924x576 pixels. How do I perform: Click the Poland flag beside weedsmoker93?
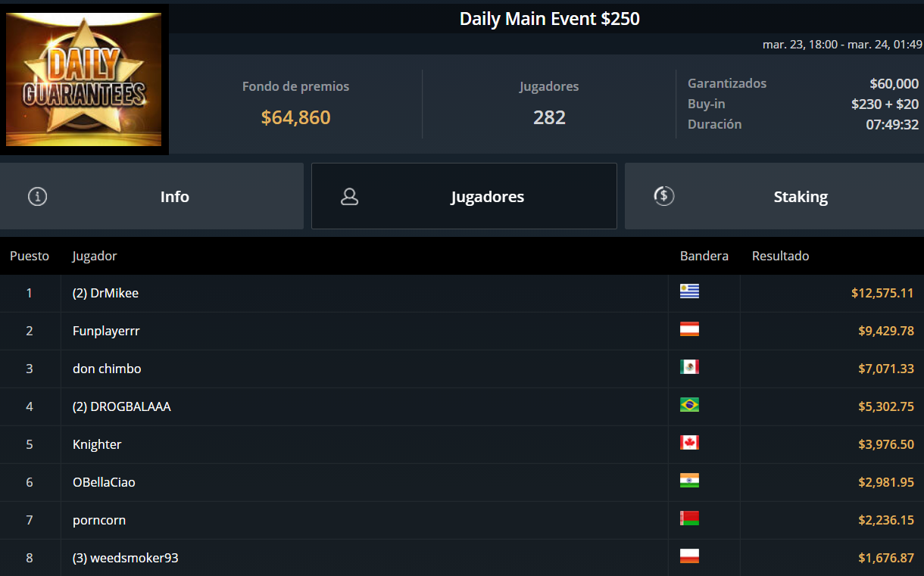[x=689, y=556]
